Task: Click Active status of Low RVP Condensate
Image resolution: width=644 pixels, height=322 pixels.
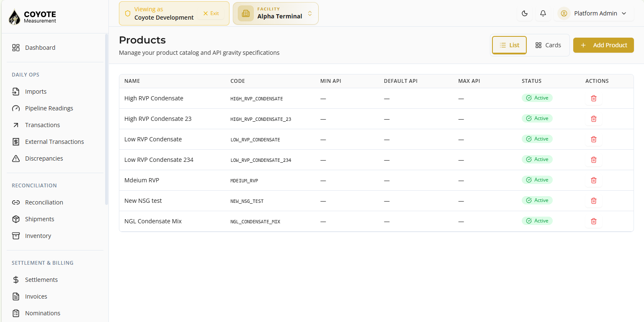Action: tap(537, 139)
